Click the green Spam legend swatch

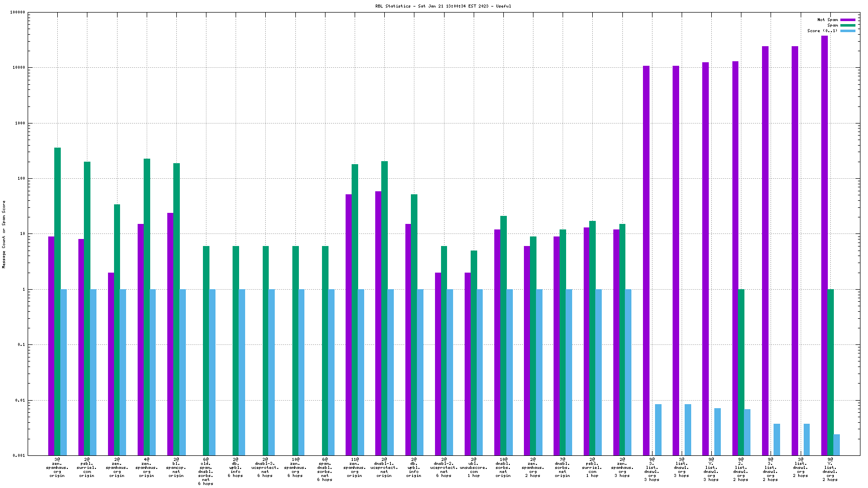click(848, 25)
